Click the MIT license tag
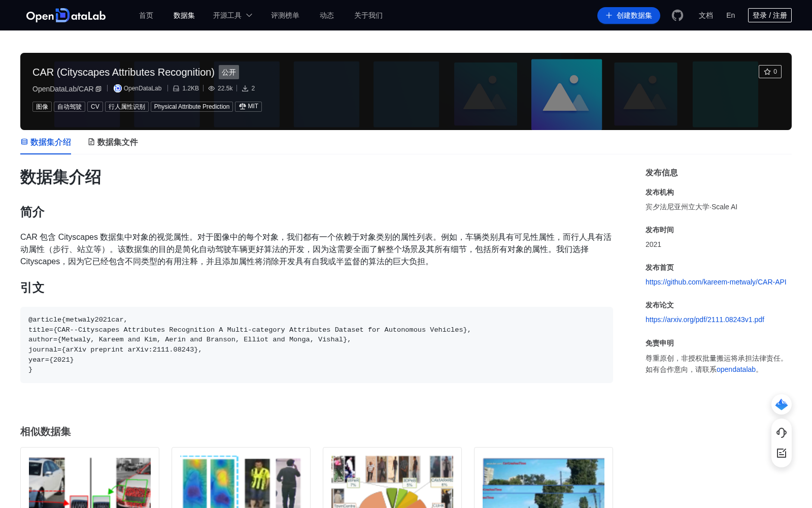The height and width of the screenshot is (508, 812). (248, 107)
